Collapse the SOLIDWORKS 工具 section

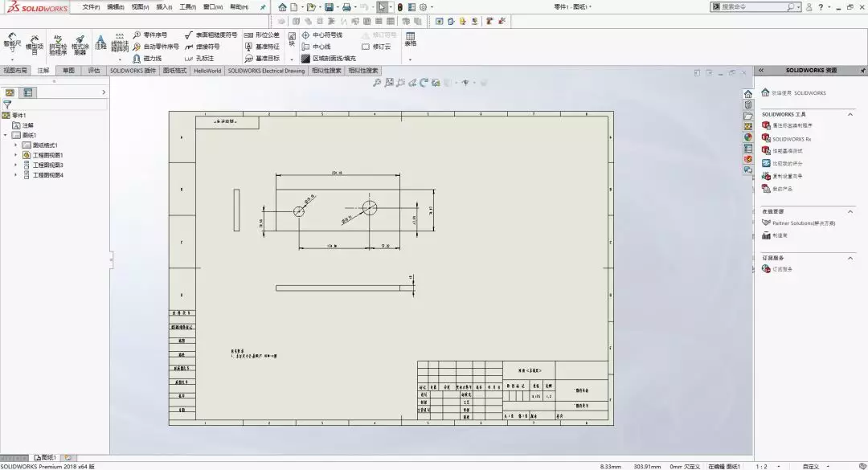pyautogui.click(x=851, y=114)
